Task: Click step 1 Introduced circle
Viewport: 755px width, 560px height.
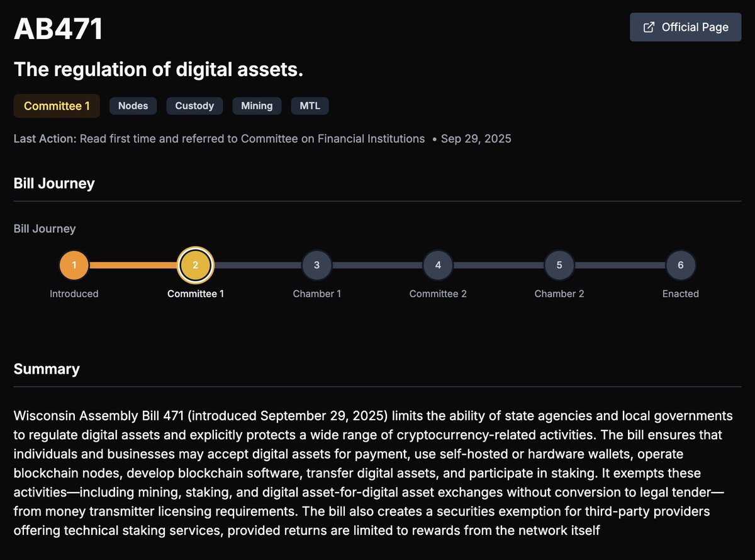Action: (x=74, y=265)
